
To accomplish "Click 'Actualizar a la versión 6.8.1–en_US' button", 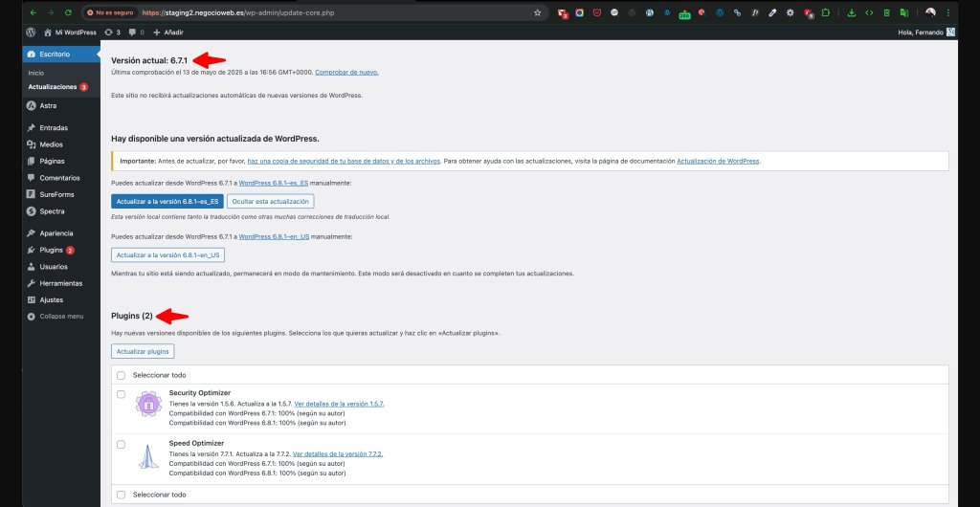I will [x=167, y=255].
